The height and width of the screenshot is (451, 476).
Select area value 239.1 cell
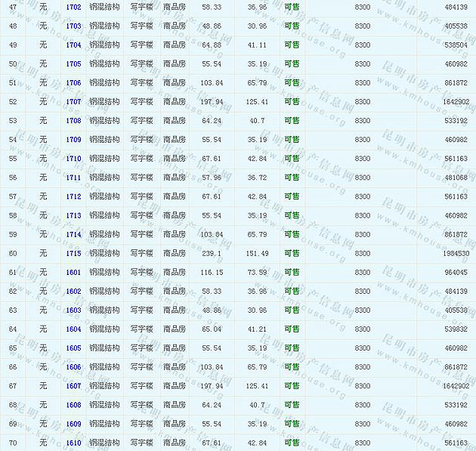212,253
